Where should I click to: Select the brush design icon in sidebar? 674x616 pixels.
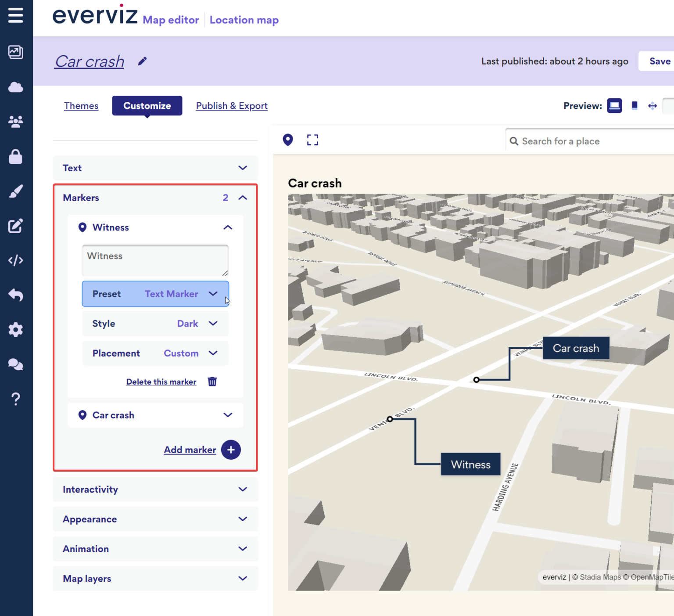pyautogui.click(x=16, y=191)
